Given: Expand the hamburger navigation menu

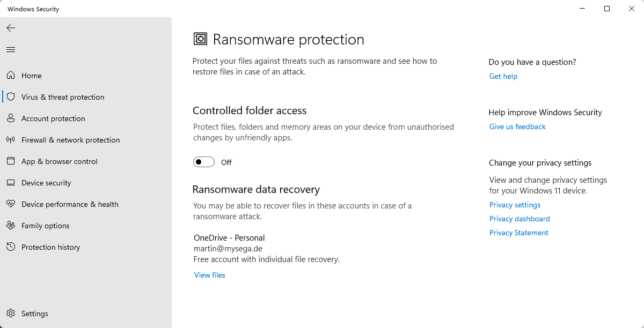Looking at the screenshot, I should click(11, 50).
